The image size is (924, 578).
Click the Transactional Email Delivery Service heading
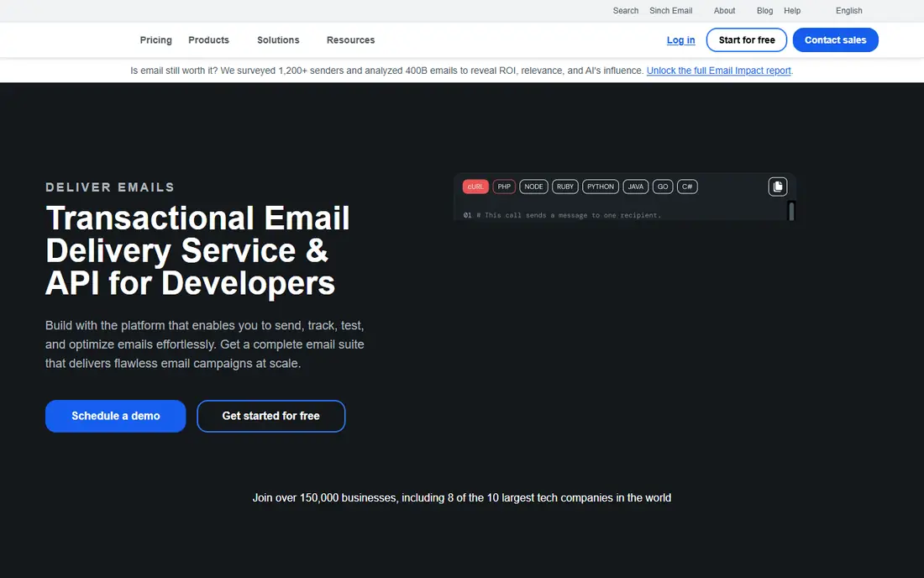[197, 250]
